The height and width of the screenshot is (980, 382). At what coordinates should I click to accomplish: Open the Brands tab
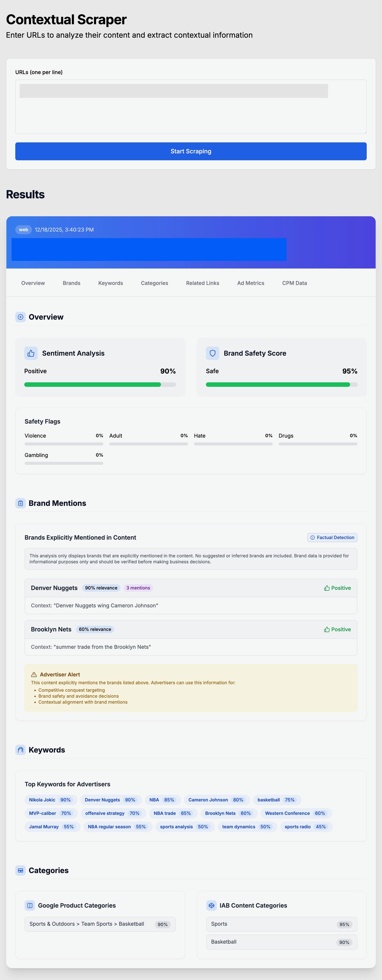71,283
